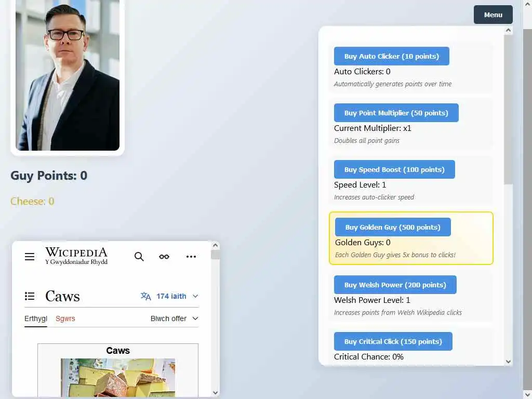
Task: Open the Menu button
Action: pos(493,15)
